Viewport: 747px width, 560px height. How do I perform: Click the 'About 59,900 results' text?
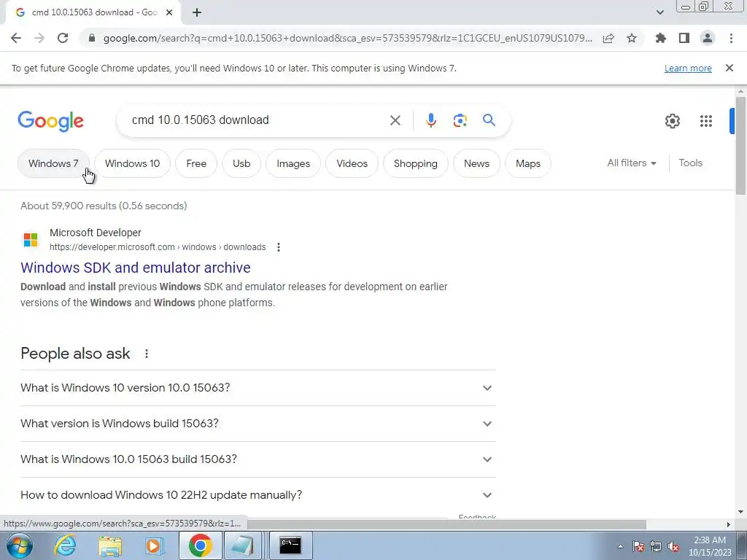coord(104,206)
